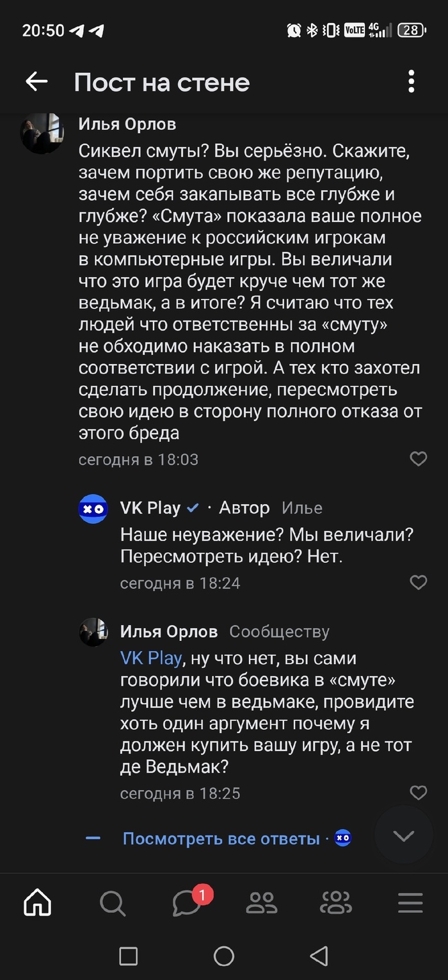Screen dimensions: 448x980
Task: Open the Search tab
Action: 113,903
